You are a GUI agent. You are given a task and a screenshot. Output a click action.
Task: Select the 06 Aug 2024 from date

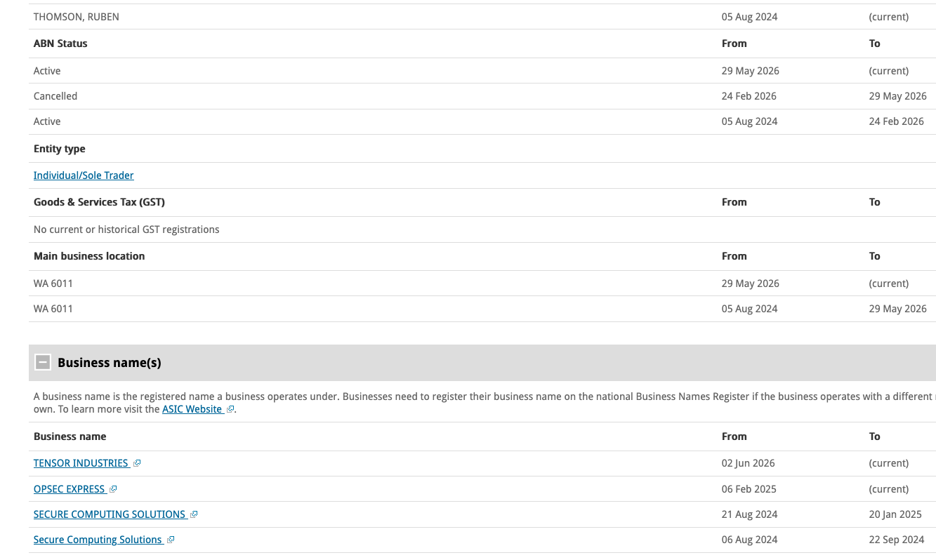pos(750,540)
